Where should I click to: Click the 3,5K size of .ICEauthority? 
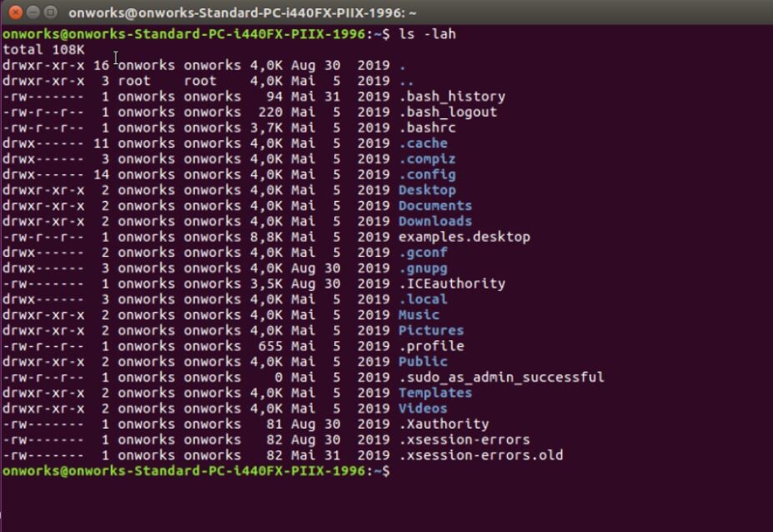266,284
